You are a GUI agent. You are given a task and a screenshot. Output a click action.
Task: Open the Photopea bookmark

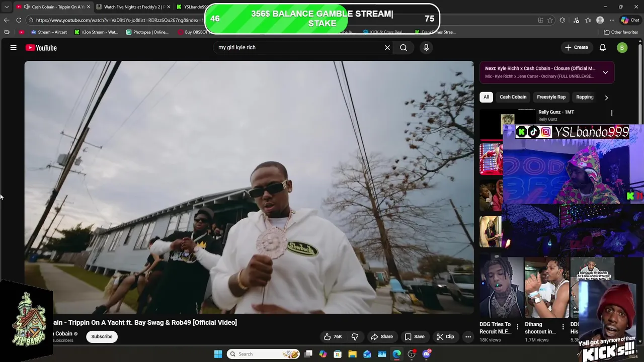[147, 32]
